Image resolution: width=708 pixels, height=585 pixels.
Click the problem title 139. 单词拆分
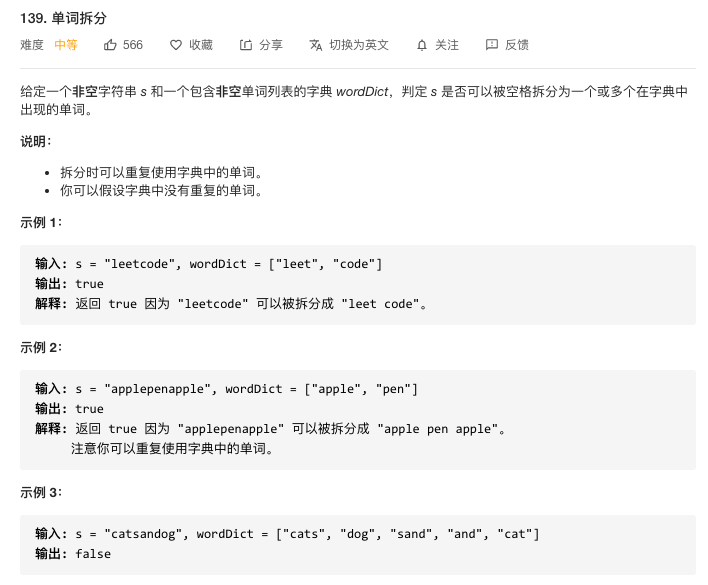pyautogui.click(x=64, y=18)
